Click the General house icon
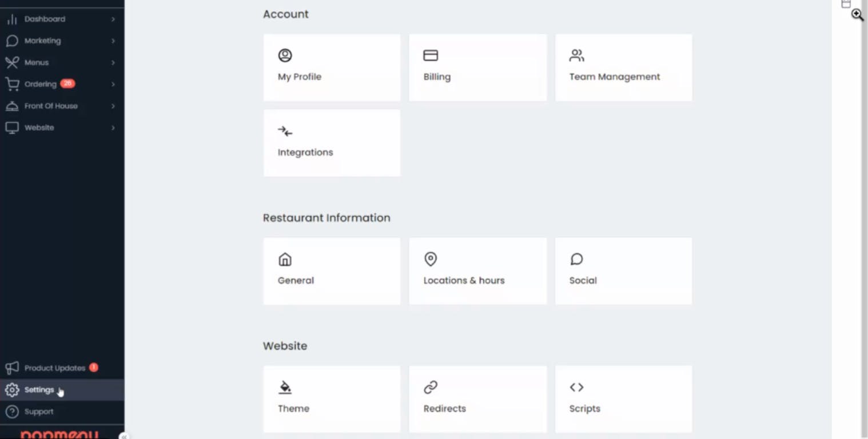Screen dimensions: 868x439 pos(285,260)
